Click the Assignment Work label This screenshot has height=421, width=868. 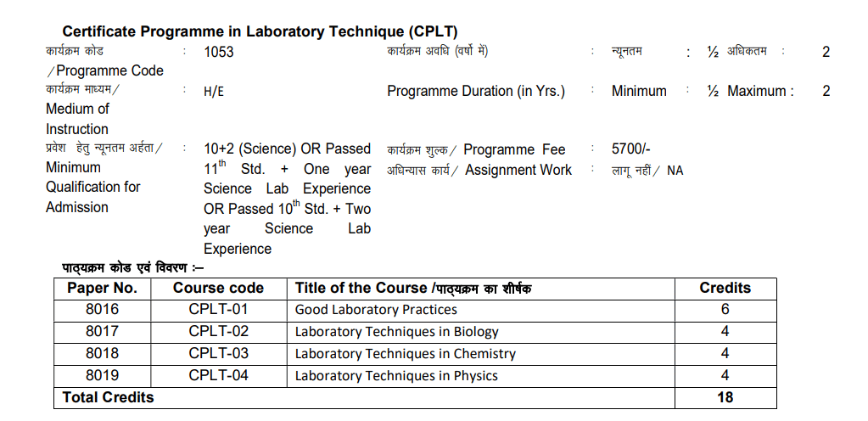[518, 170]
